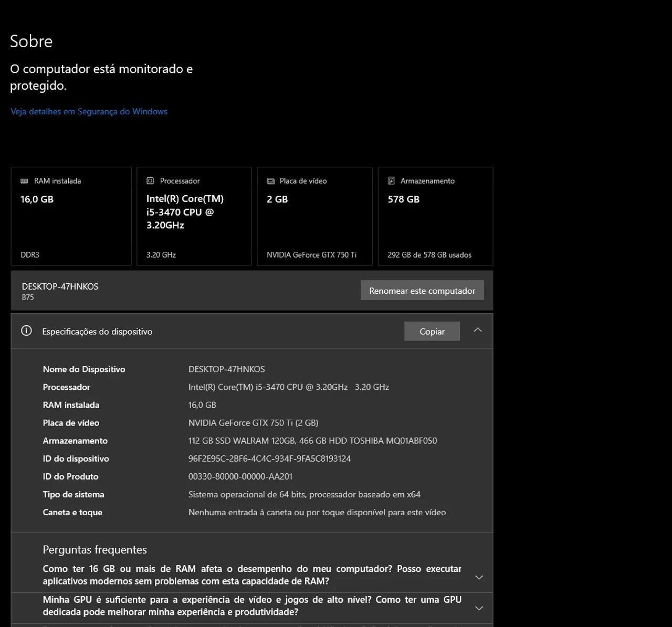
Task: Copy device specs with Copiar button
Action: click(x=432, y=331)
